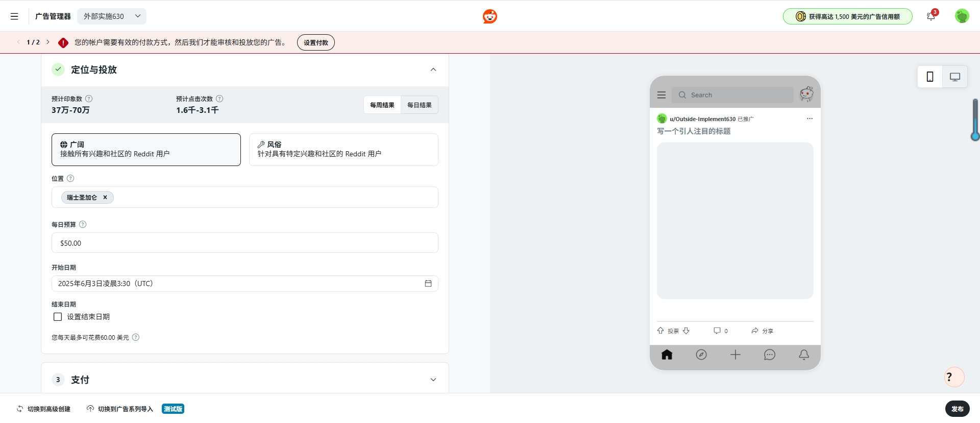
Task: Click u/Outside-Implement630 username in preview
Action: (703, 119)
